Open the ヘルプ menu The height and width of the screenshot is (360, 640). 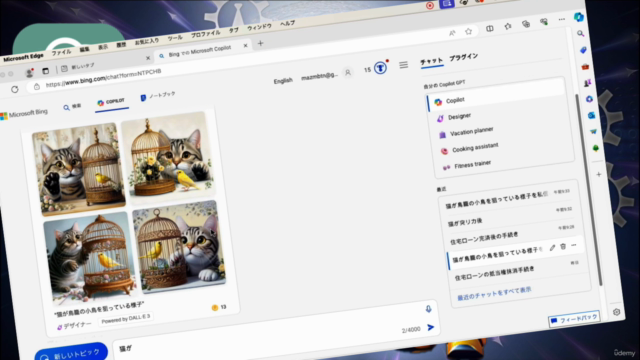287,24
